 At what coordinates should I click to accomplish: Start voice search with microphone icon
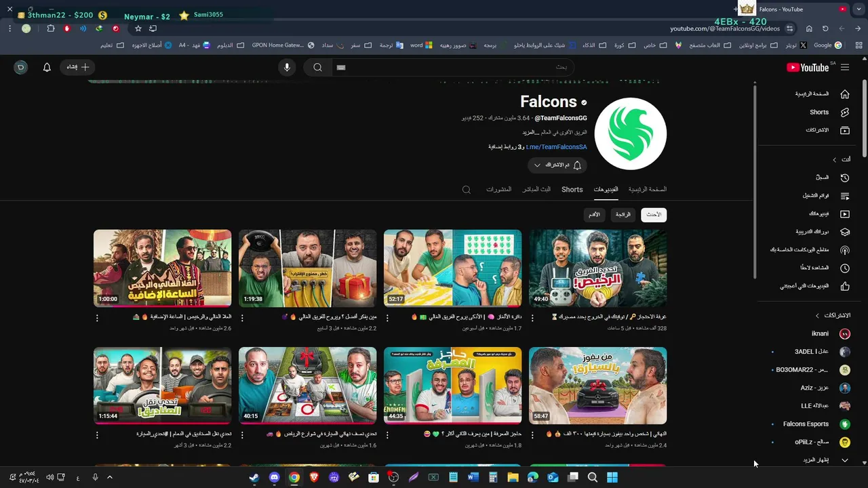coord(287,67)
